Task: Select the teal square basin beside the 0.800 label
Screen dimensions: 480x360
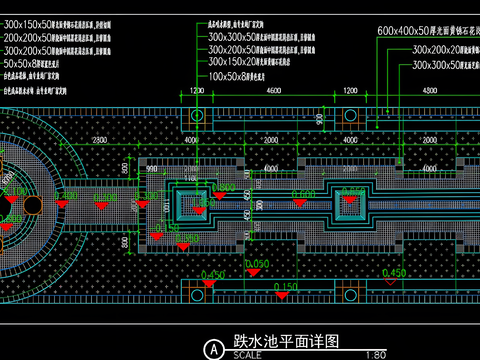Action: point(192,204)
